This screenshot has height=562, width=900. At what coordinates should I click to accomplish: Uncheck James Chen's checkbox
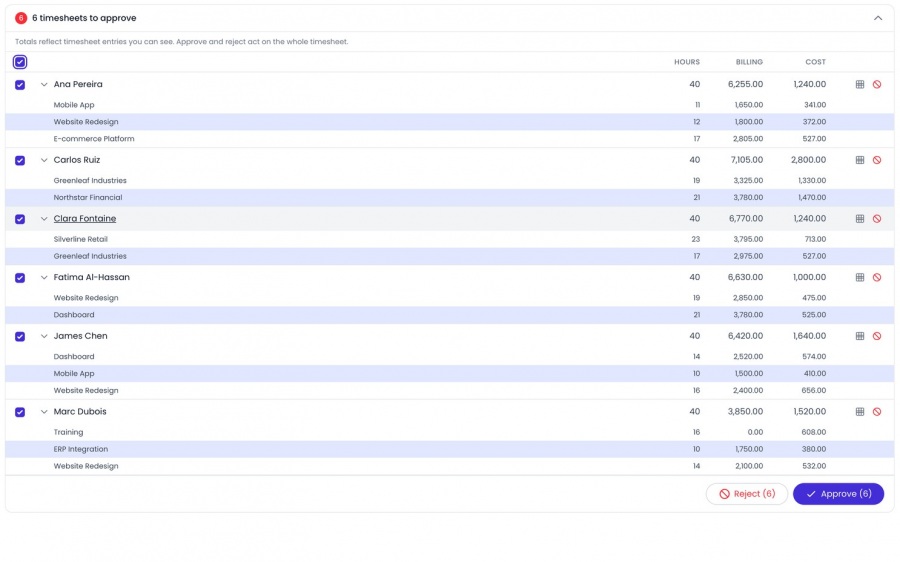click(20, 336)
